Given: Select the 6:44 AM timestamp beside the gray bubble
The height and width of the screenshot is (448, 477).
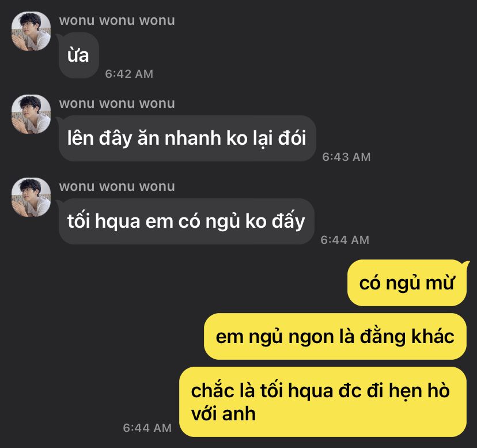Looking at the screenshot, I should point(344,240).
